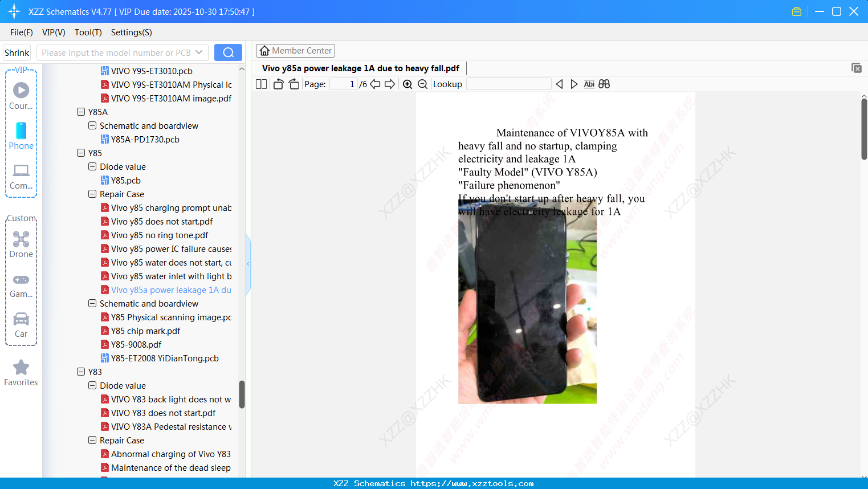Collapse the Y85A tree node

click(81, 112)
